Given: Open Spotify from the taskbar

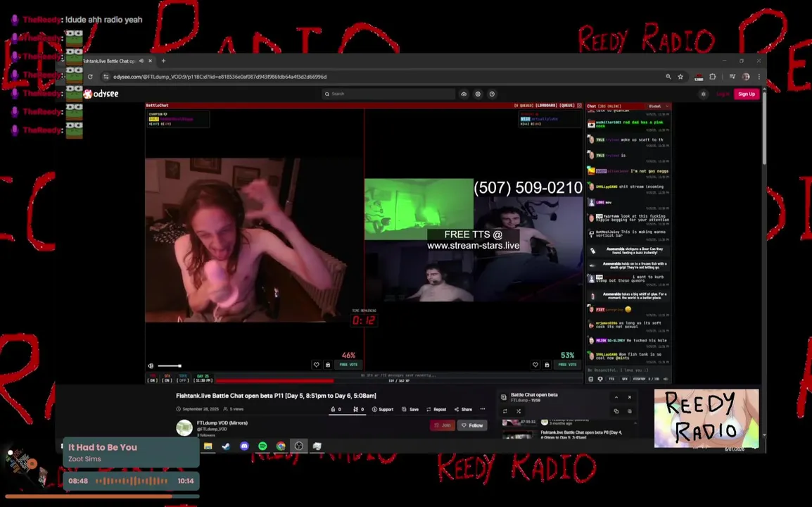Looking at the screenshot, I should pyautogui.click(x=262, y=446).
